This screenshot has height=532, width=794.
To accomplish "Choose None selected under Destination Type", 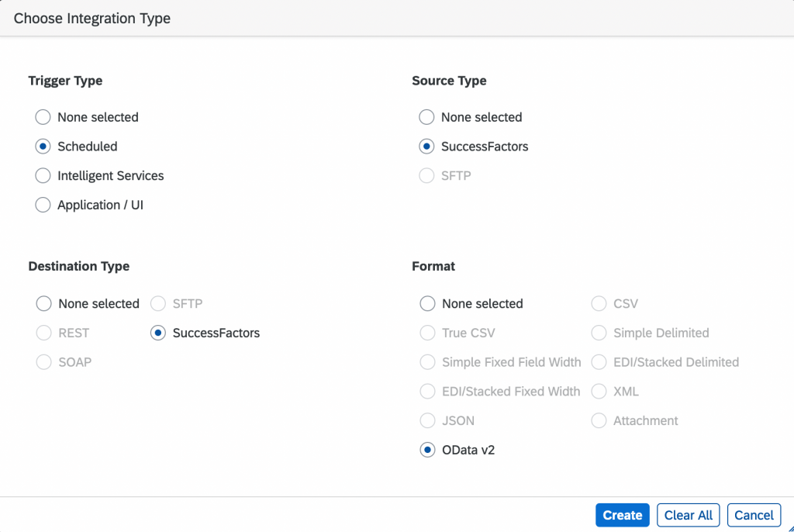I will tap(44, 303).
